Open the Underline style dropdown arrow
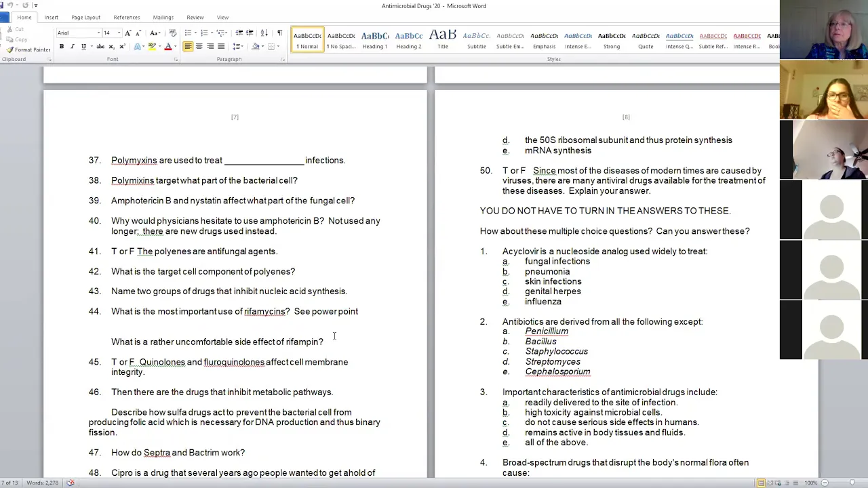Image resolution: width=868 pixels, height=488 pixels. pyautogui.click(x=92, y=46)
